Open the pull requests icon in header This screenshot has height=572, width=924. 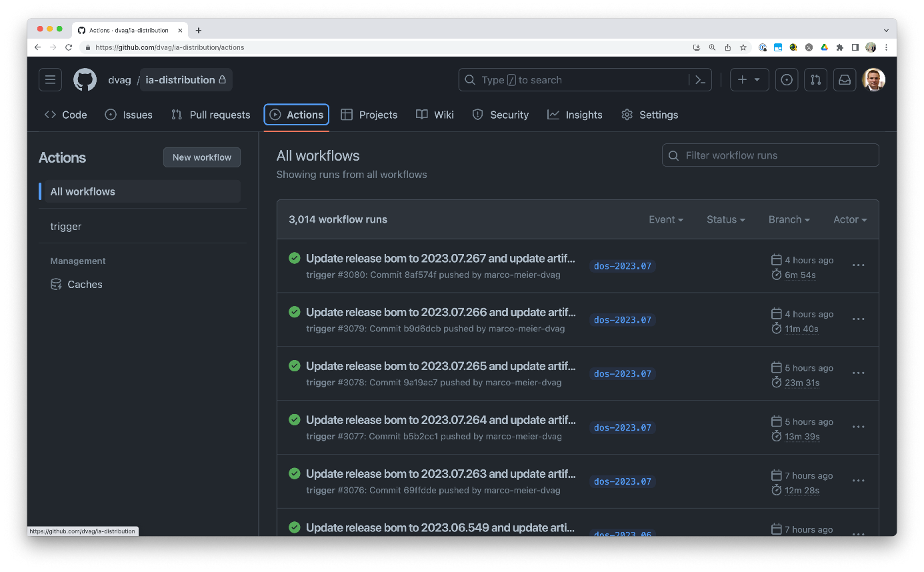tap(815, 80)
